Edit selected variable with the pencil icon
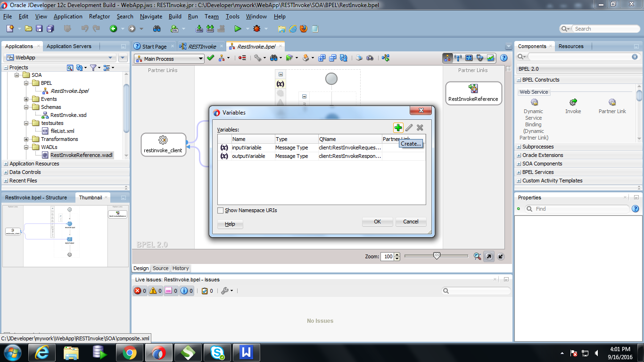The height and width of the screenshot is (362, 644). (x=409, y=127)
